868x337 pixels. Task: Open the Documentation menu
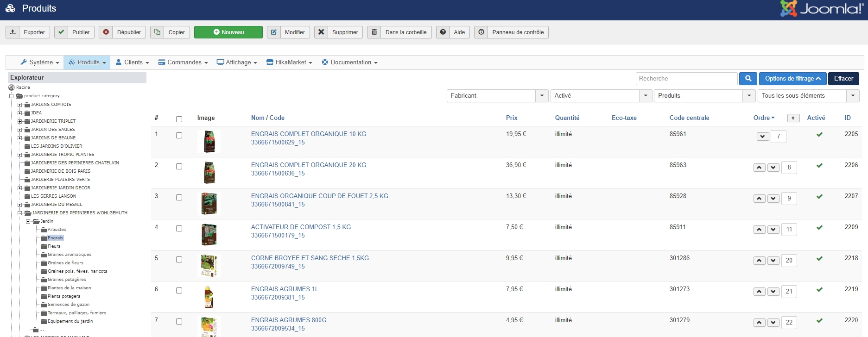349,62
